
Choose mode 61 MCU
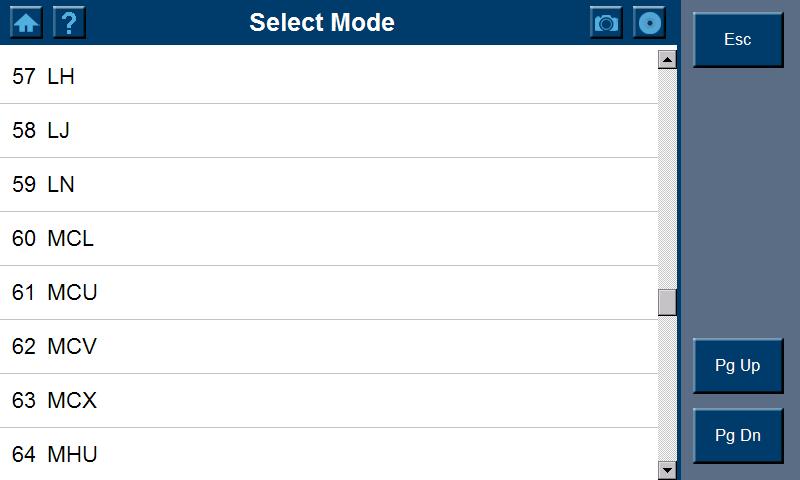coord(328,293)
